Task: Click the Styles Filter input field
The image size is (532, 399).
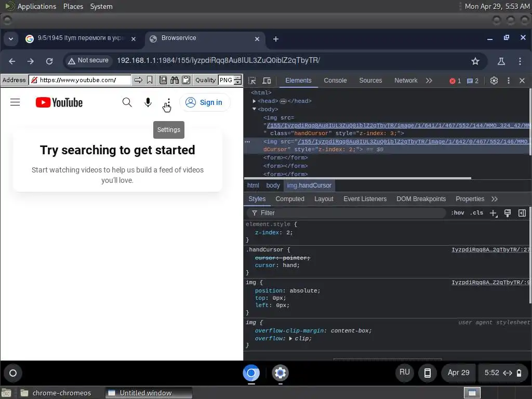Action: click(346, 213)
